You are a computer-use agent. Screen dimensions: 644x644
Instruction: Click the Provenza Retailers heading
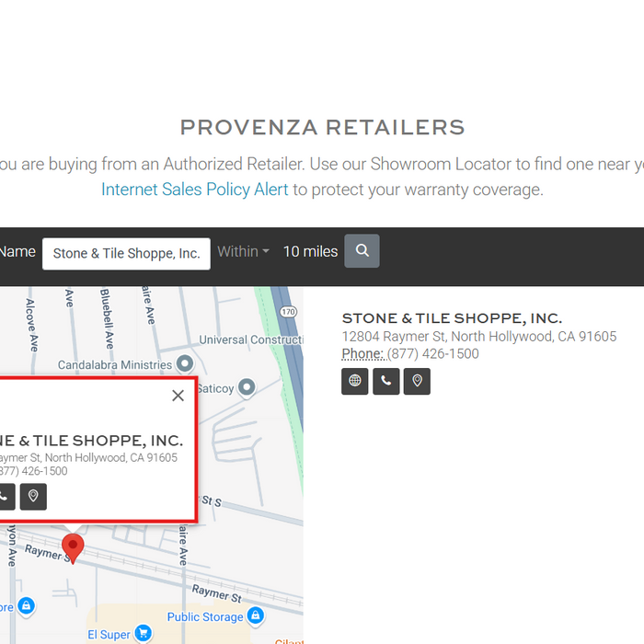[x=322, y=127]
